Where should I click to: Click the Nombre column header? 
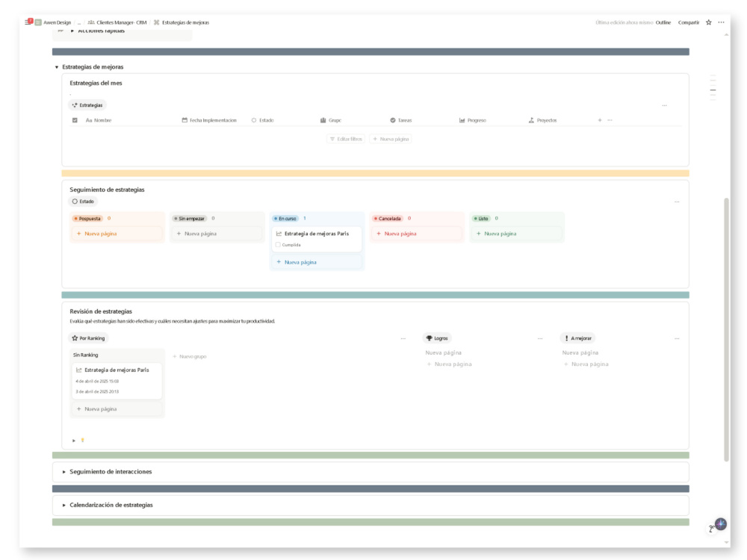99,120
